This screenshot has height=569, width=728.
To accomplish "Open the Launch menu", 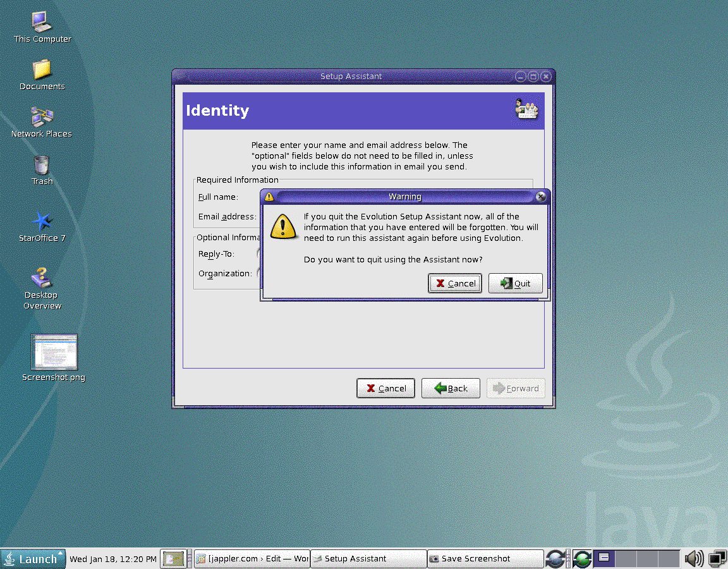I will tap(32, 559).
